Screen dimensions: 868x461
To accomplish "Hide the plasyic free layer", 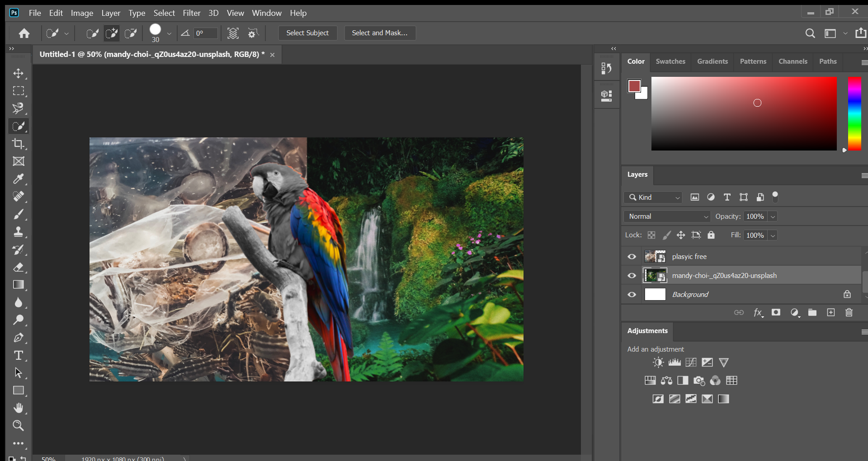I will point(632,257).
